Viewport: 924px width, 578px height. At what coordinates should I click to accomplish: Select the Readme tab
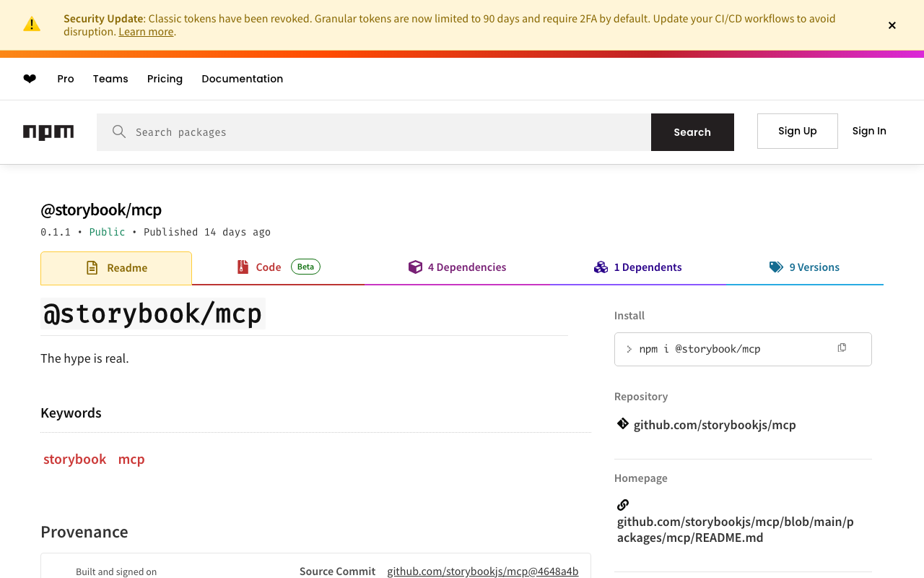(x=116, y=268)
